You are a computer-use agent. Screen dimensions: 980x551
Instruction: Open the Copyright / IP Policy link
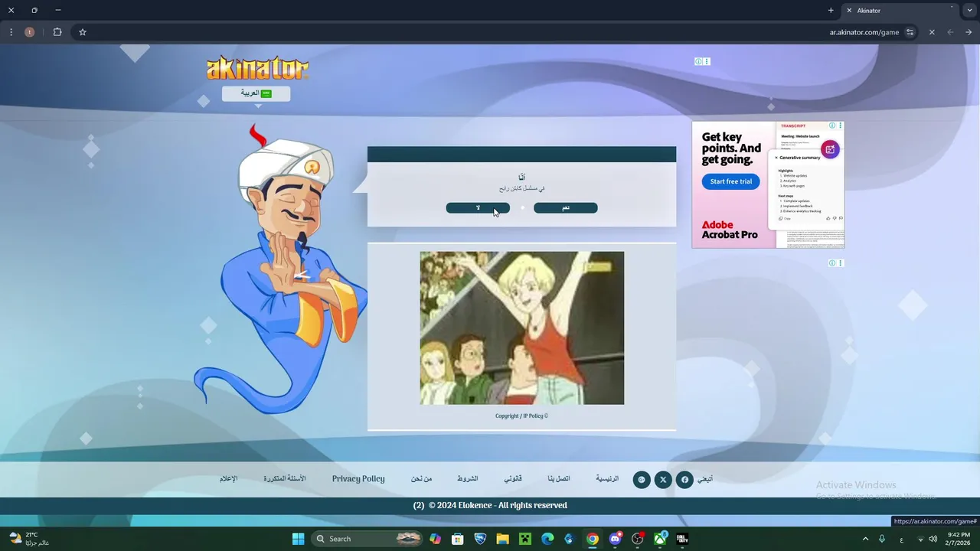point(521,416)
